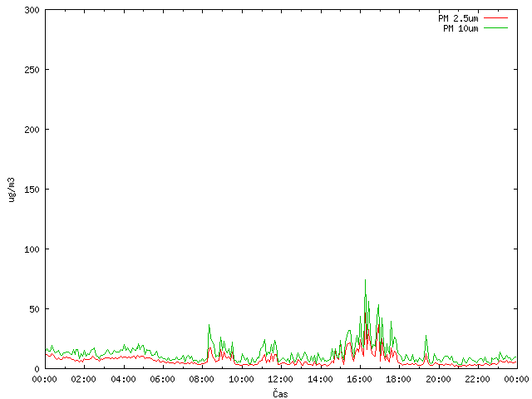532x399 pixels.
Task: Click the 150 y-axis value
Action: tap(32, 190)
